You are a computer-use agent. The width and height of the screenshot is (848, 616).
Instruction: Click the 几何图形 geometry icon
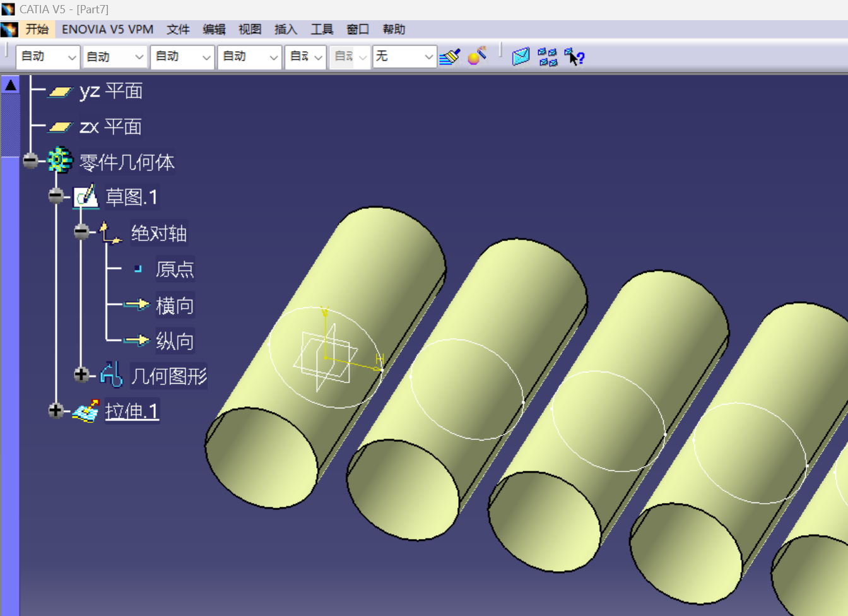[x=111, y=374]
